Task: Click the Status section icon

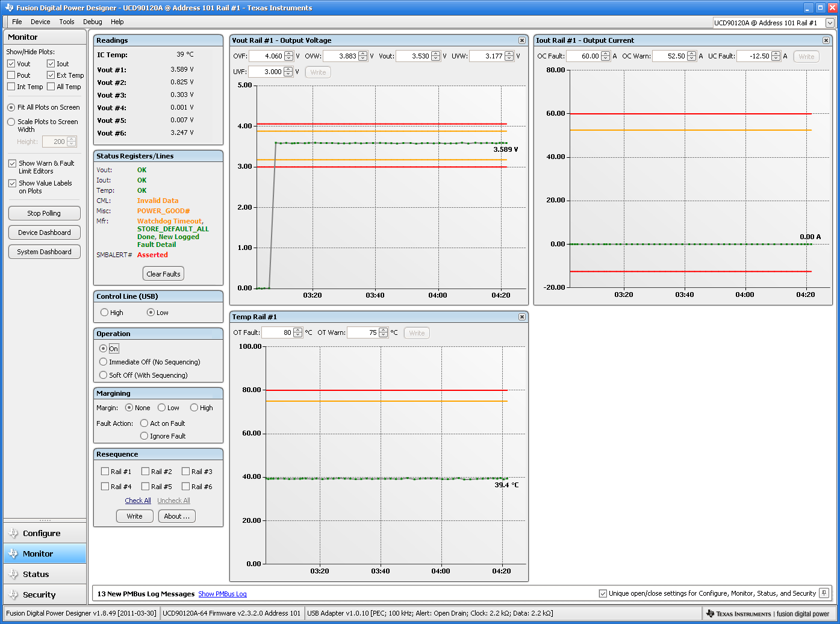Action: (x=13, y=574)
